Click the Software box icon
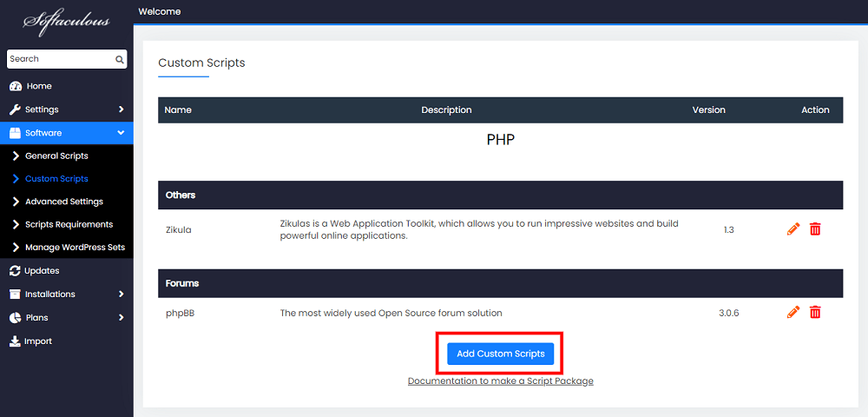This screenshot has width=868, height=417. pos(15,133)
